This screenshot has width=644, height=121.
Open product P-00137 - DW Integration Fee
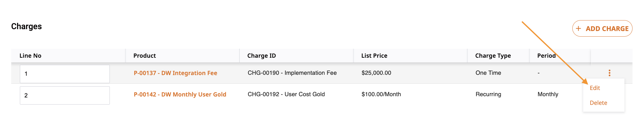point(175,73)
